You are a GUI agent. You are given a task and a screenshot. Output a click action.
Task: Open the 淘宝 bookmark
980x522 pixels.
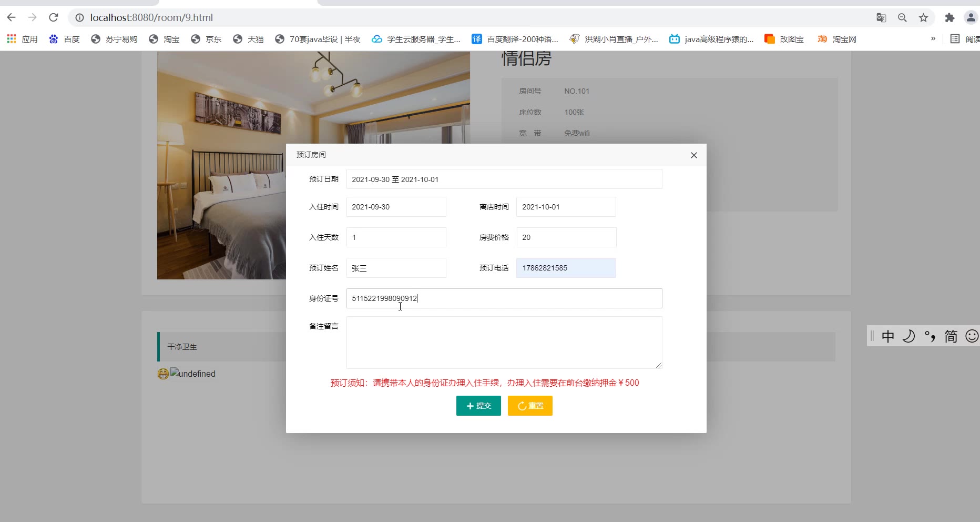tap(164, 39)
